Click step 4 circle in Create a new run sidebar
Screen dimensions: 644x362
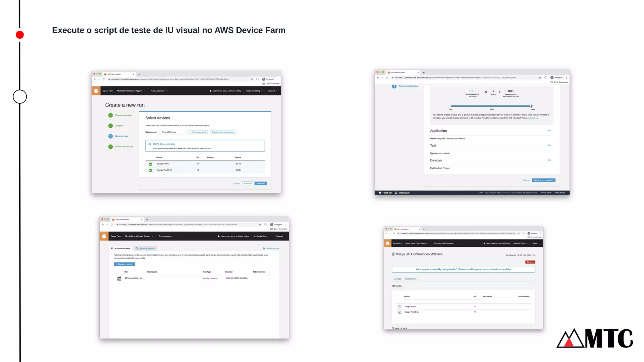[110, 147]
